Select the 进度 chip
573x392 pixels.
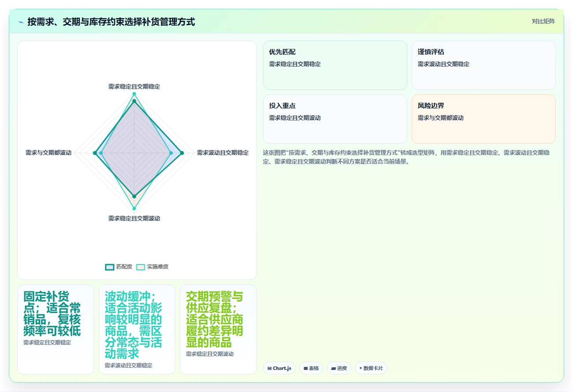coord(339,368)
